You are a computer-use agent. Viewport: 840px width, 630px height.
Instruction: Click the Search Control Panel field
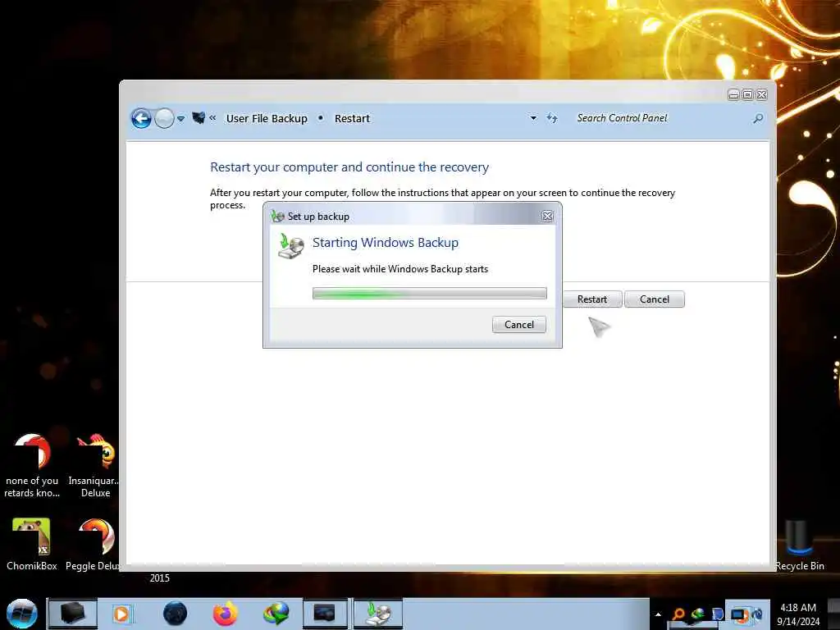click(662, 118)
